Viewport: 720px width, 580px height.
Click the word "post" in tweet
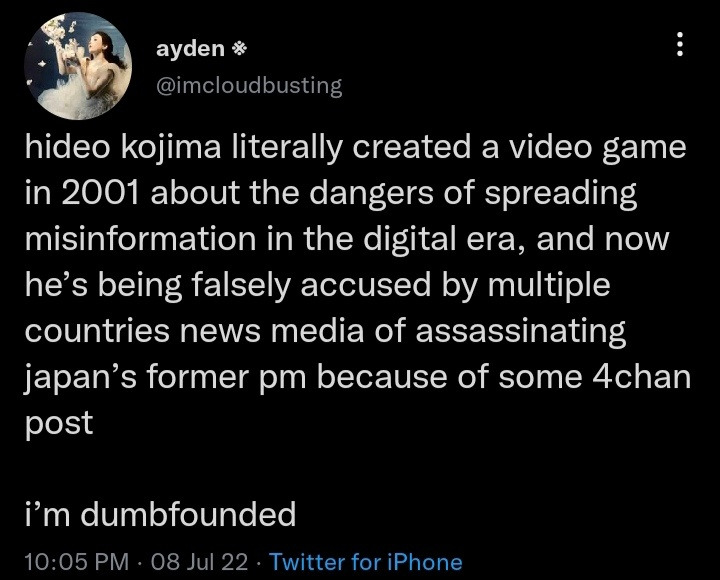58,423
